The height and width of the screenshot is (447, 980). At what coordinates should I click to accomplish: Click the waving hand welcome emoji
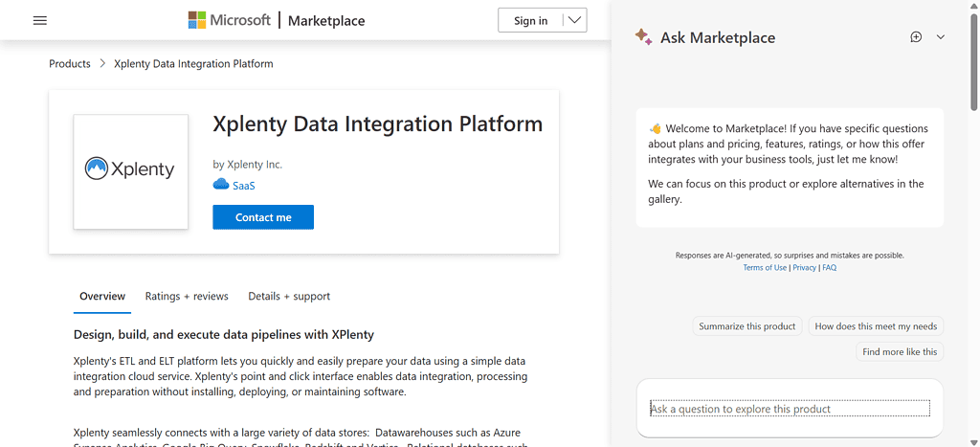655,129
